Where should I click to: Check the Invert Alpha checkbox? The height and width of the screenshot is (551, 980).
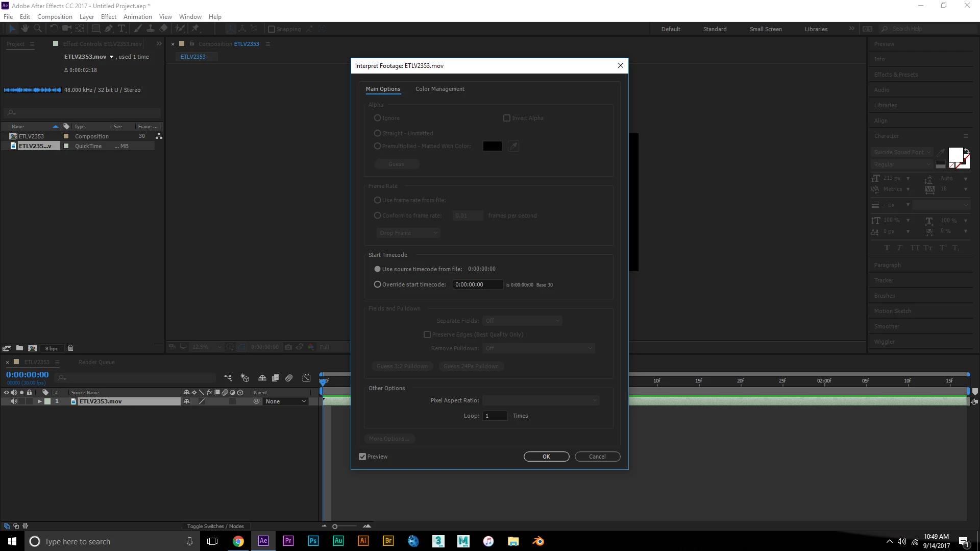[507, 118]
